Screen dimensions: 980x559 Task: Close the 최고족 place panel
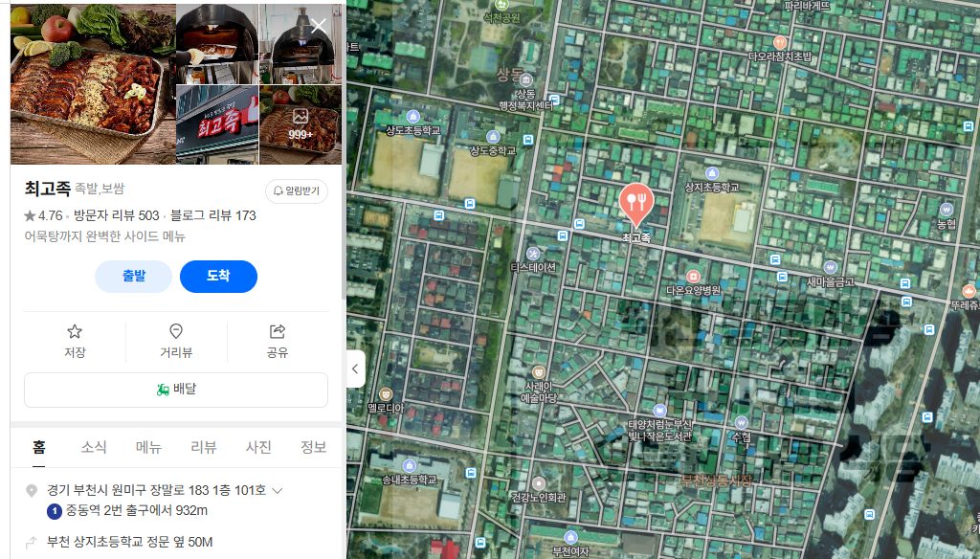point(319,26)
